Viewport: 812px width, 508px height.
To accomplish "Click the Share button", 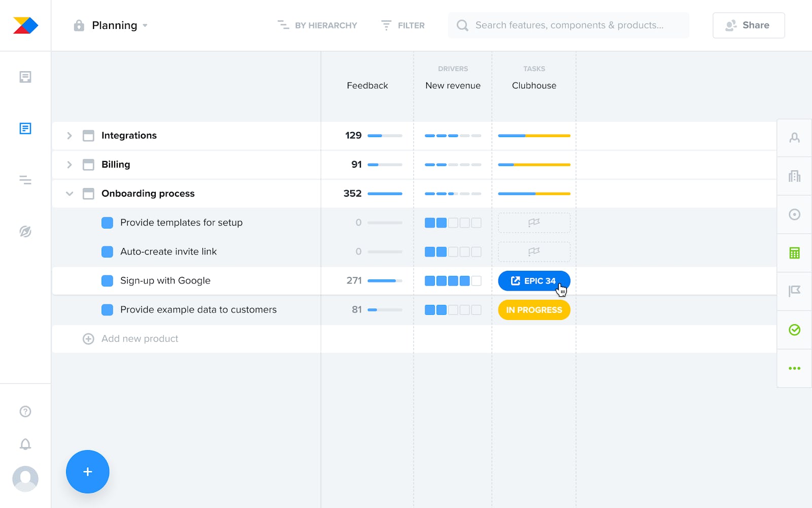I will tap(749, 25).
